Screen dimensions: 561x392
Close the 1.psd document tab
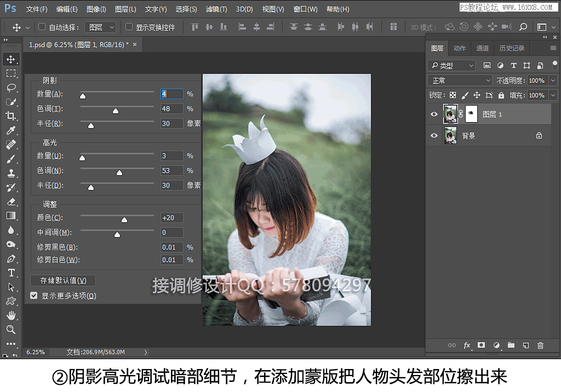click(x=135, y=44)
